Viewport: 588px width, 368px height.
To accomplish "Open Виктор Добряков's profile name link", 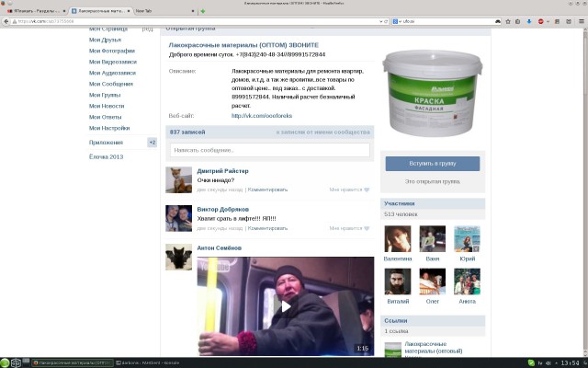I will 222,209.
